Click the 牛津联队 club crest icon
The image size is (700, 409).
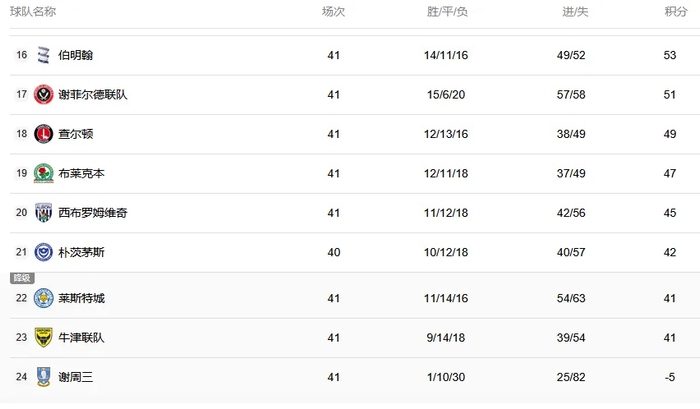[x=43, y=338]
